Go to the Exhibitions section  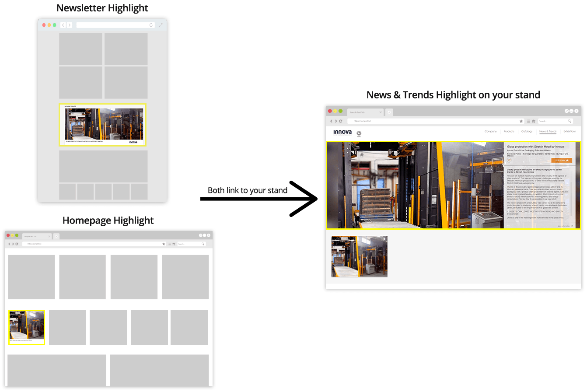pos(570,131)
